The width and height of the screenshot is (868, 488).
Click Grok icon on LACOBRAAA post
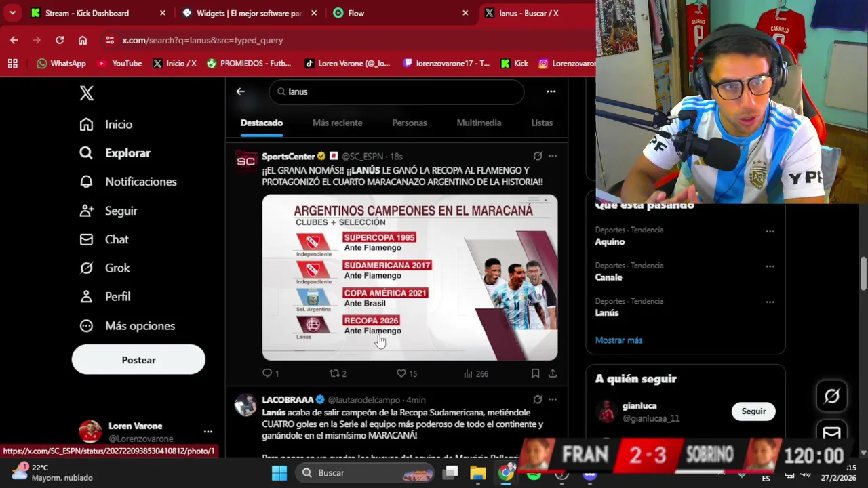point(538,400)
